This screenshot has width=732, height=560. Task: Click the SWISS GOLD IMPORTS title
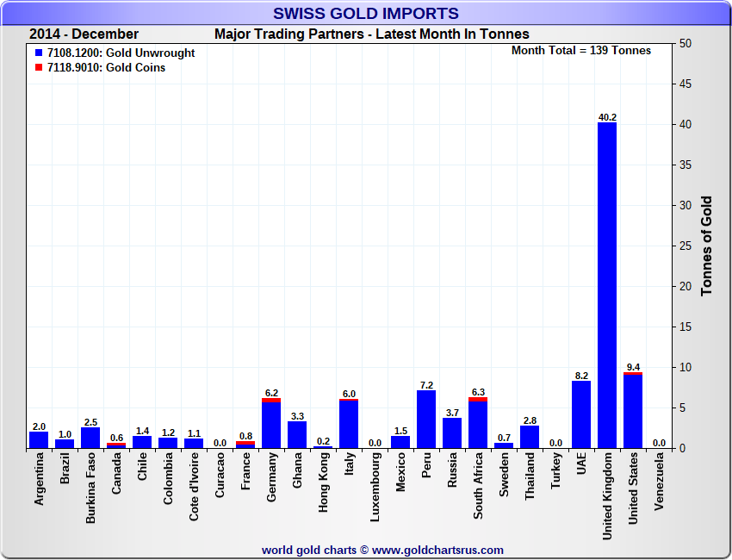click(x=366, y=13)
